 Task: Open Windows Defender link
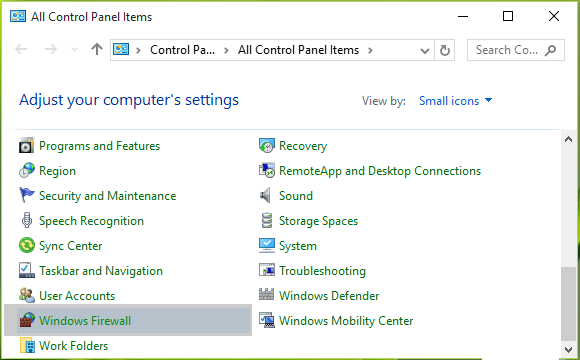(x=329, y=296)
